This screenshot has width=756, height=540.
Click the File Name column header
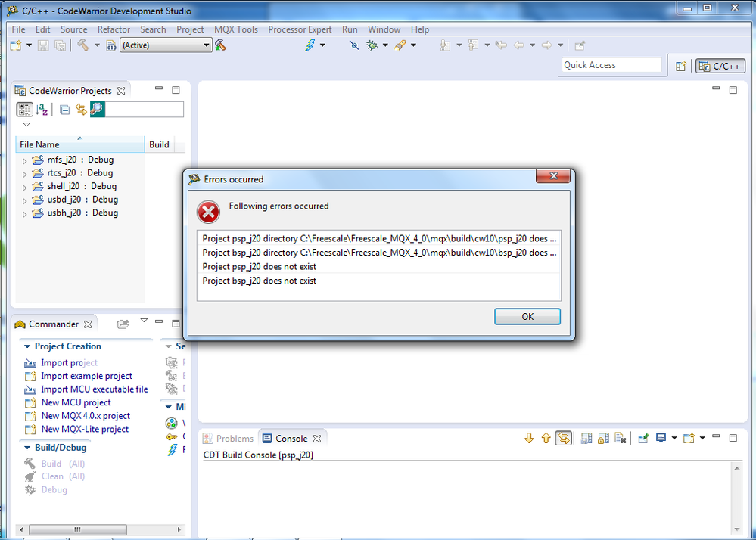pyautogui.click(x=80, y=144)
